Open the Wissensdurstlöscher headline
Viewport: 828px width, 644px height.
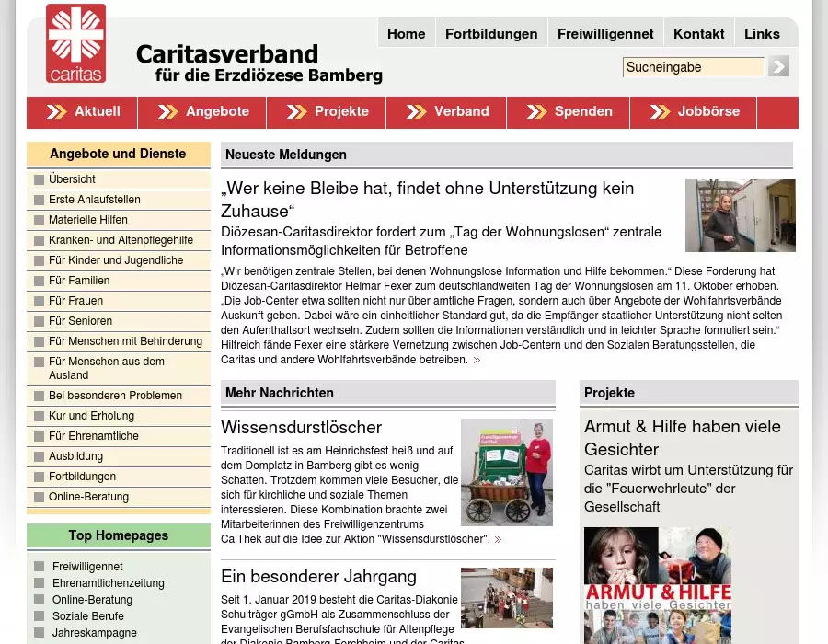coord(301,428)
